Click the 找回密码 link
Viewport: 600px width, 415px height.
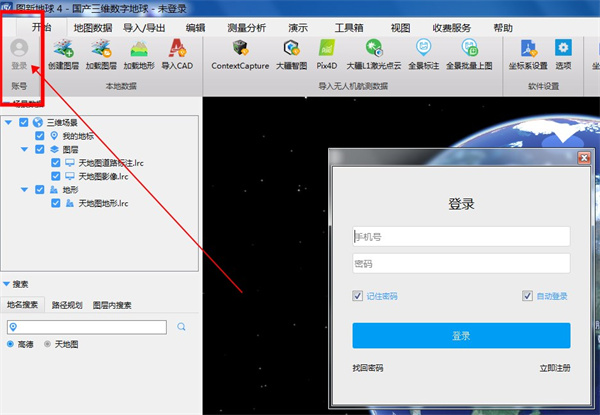pos(368,368)
